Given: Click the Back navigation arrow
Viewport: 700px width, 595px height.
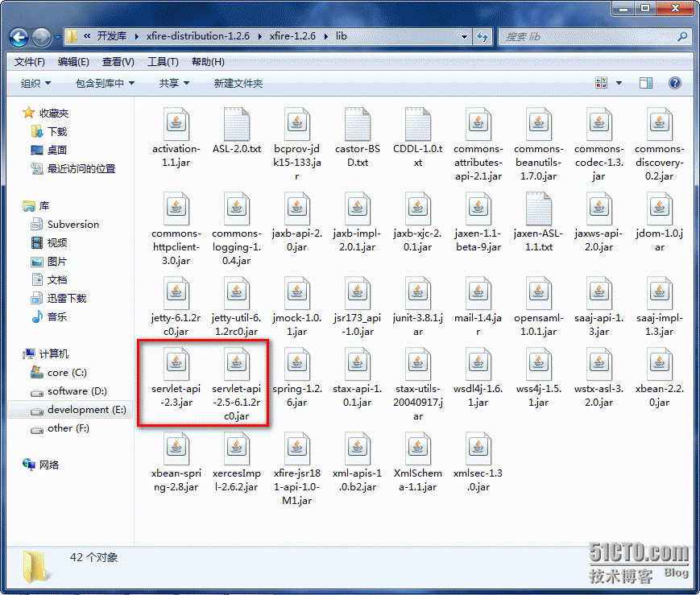Looking at the screenshot, I should 19,37.
